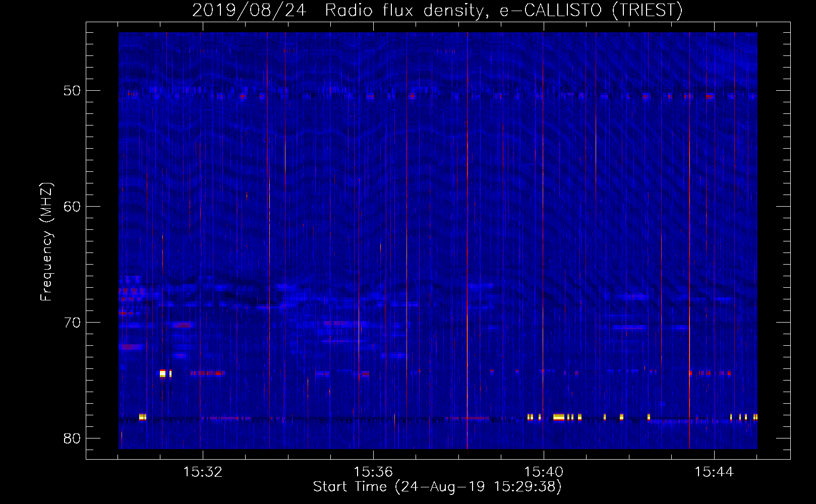This screenshot has width=816, height=504.
Task: Click the 15:44 time tick label
Action: 714,472
